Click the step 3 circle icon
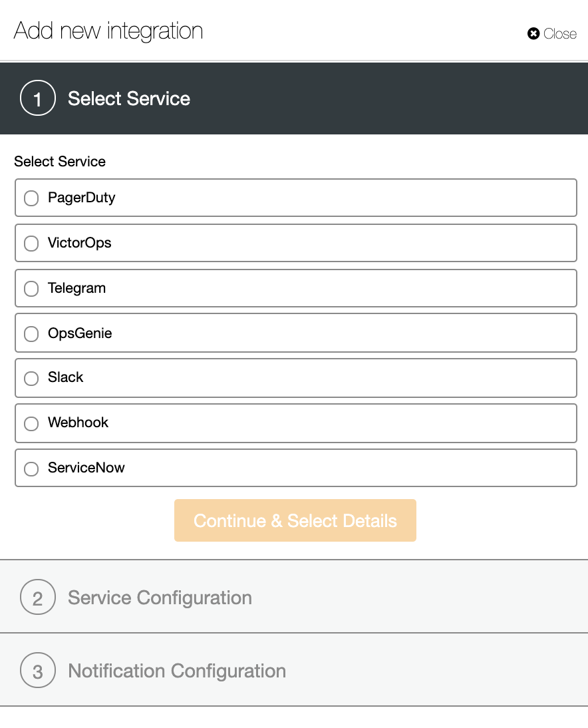588x728 pixels. pyautogui.click(x=38, y=670)
